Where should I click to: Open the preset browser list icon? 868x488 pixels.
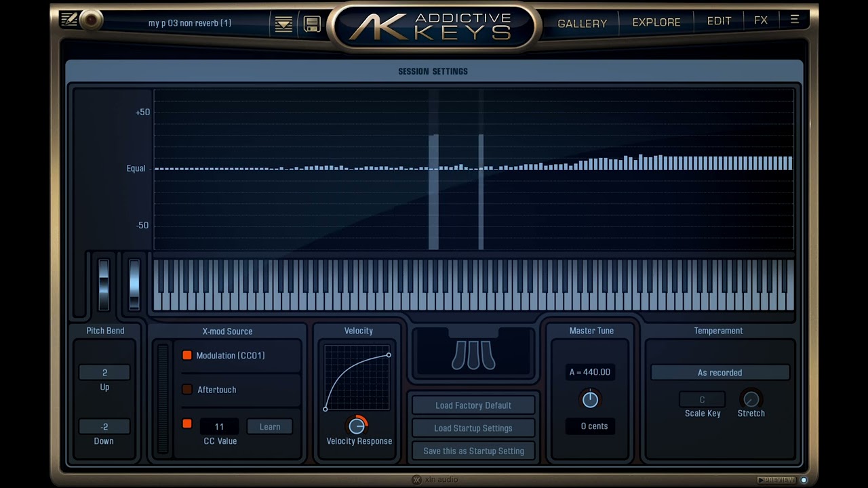[x=283, y=24]
